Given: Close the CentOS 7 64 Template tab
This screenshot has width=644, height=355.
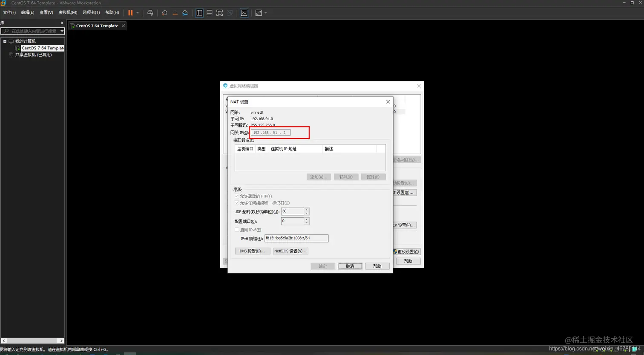Looking at the screenshot, I should pyautogui.click(x=124, y=26).
